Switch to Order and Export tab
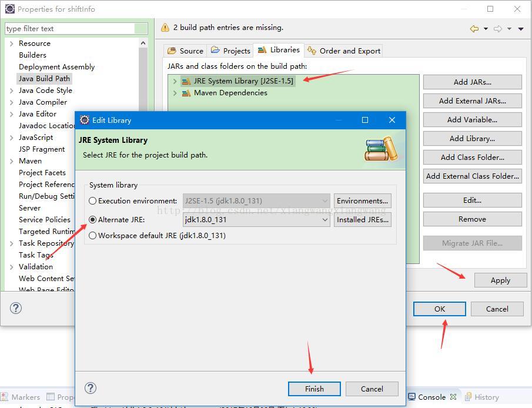 (x=344, y=51)
